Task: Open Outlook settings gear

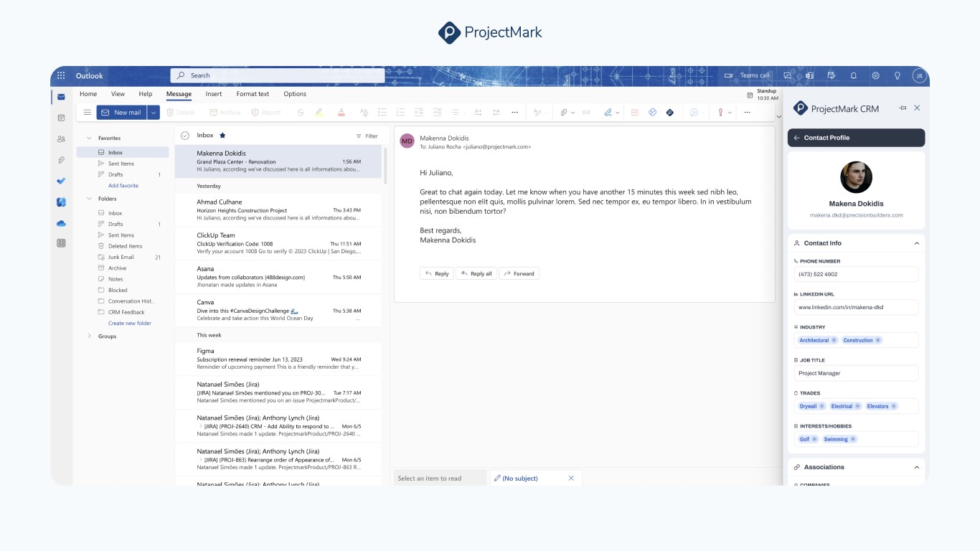Action: click(x=875, y=75)
